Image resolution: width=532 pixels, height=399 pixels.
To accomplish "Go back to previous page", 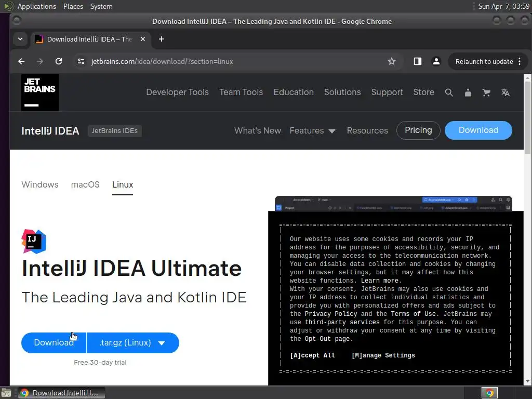I will pos(21,61).
